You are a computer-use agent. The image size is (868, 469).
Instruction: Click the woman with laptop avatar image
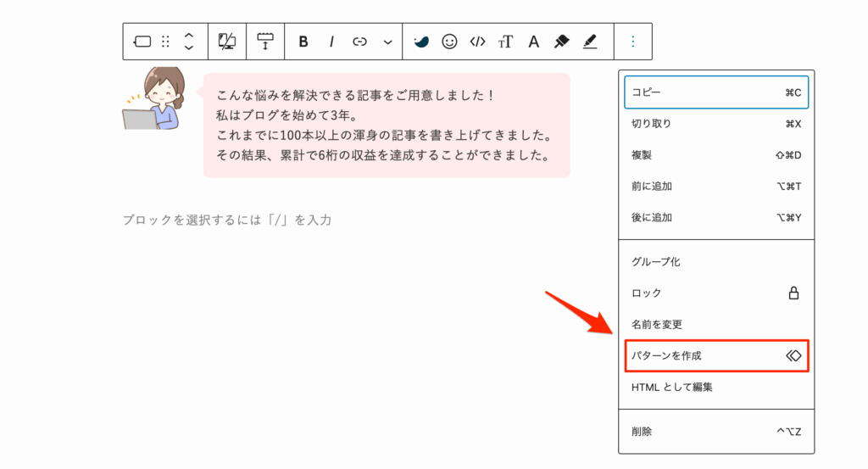tap(154, 98)
